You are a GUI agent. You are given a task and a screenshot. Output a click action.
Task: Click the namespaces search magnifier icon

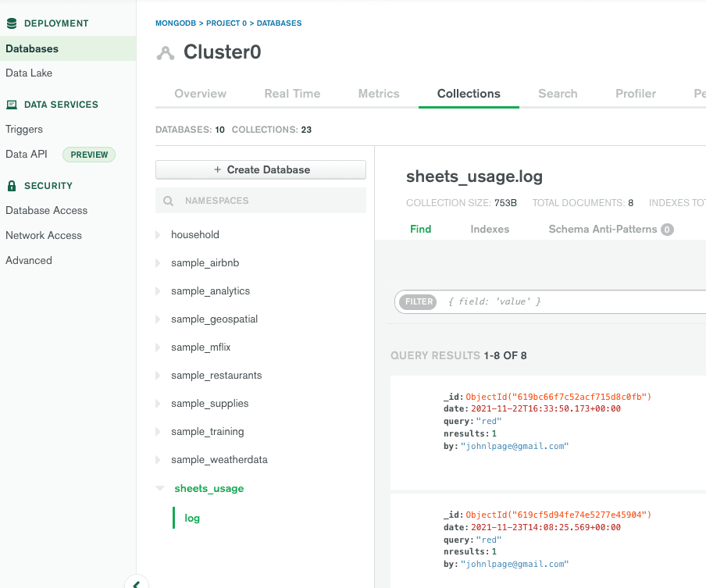(x=169, y=201)
